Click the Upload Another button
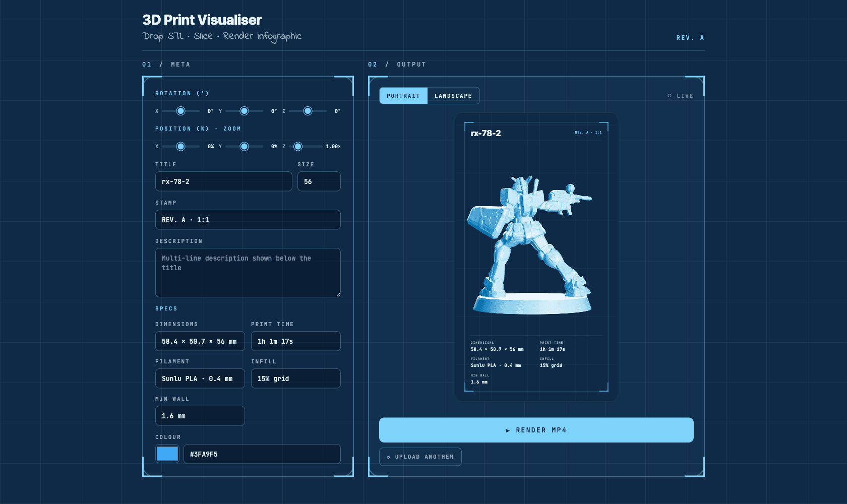Viewport: 847px width, 504px height. point(420,457)
